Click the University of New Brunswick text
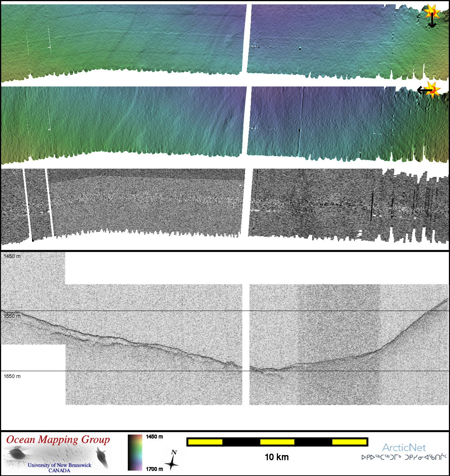 pos(59,465)
